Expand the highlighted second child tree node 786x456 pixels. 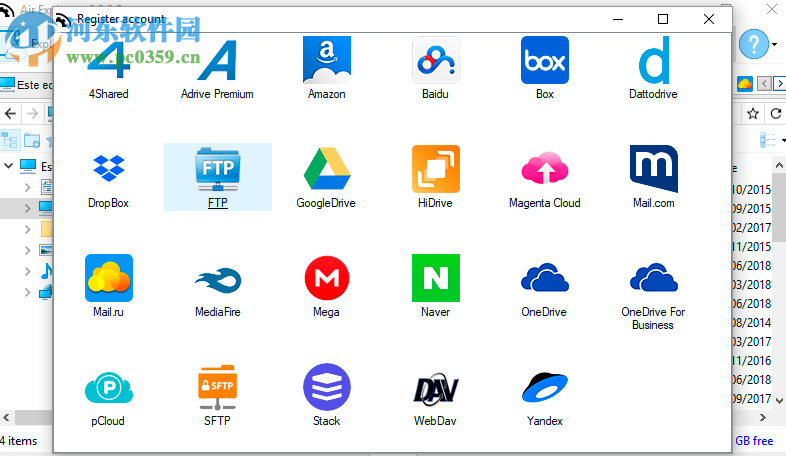point(28,208)
